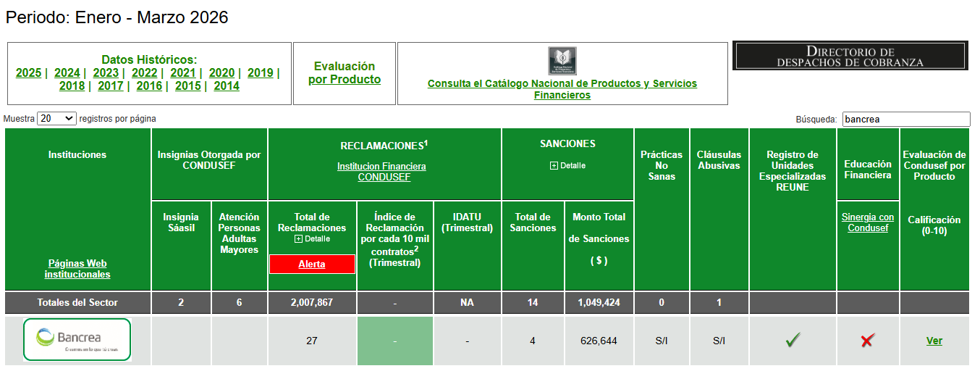Viewport: 980px width, 379px height.
Task: Click the Bancrea institution logo
Action: click(77, 340)
